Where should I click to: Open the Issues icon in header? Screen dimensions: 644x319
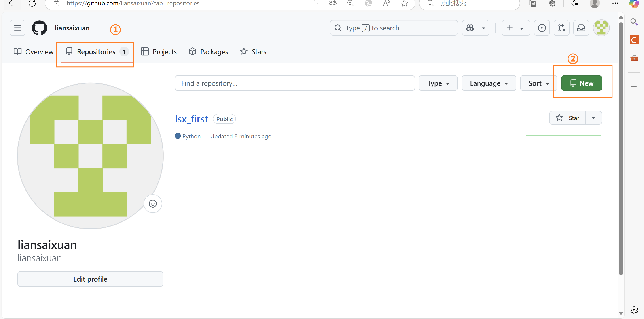coord(542,28)
